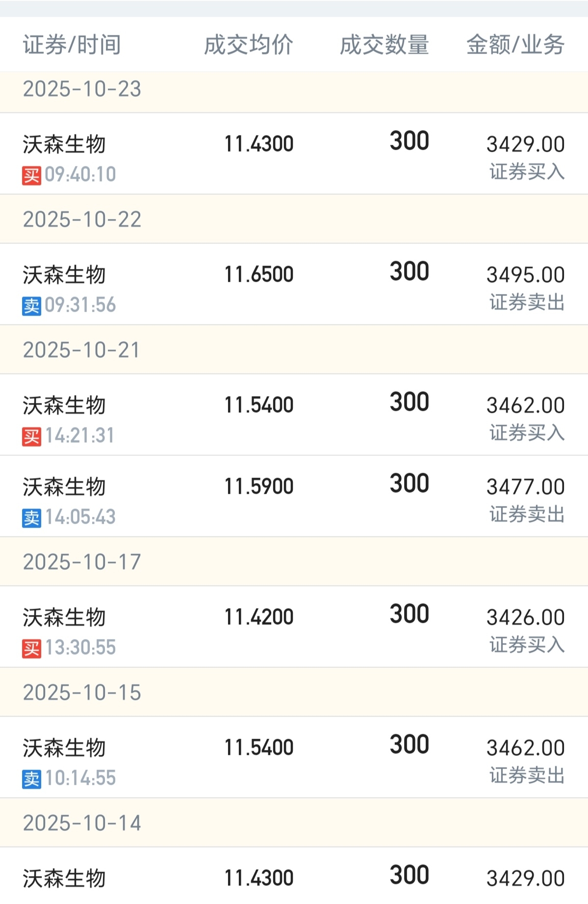
Task: Open the 2025-10-14 沃森生物 record
Action: [294, 876]
